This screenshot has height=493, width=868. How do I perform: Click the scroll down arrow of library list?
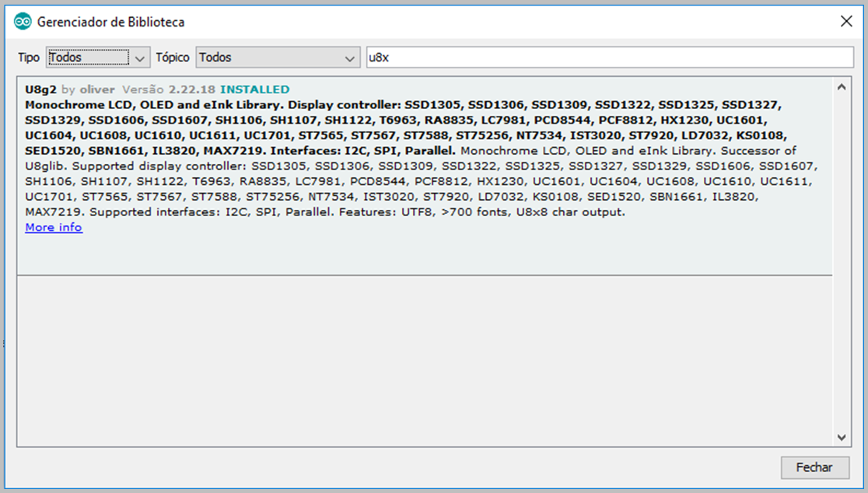coord(842,438)
